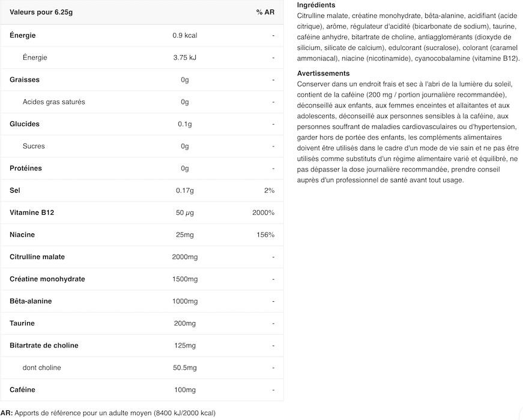523x420 pixels.
Task: Click the '% AR' column header
Action: (265, 13)
